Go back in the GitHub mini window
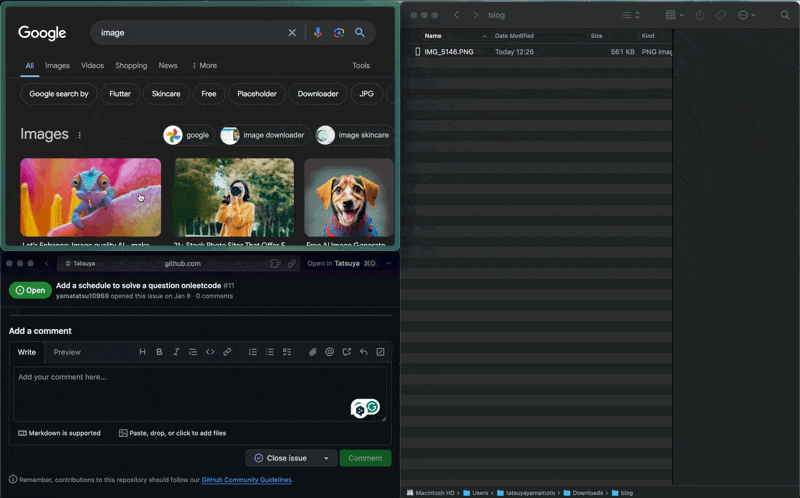Image resolution: width=800 pixels, height=498 pixels. pyautogui.click(x=46, y=263)
